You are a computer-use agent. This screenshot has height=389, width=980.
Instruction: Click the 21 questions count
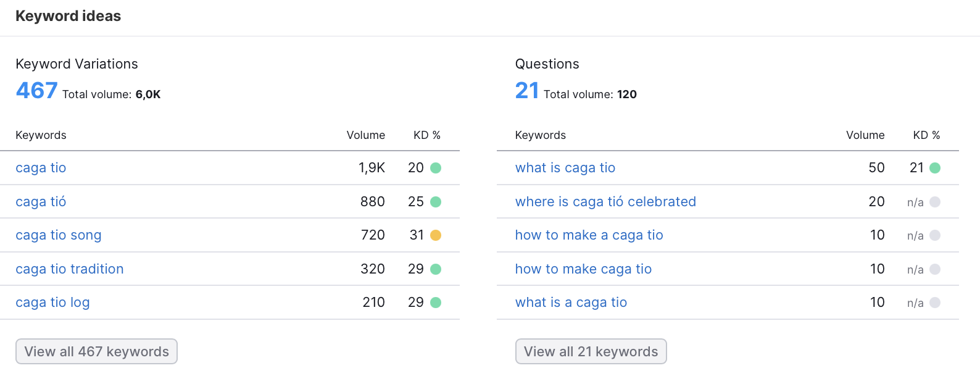527,91
